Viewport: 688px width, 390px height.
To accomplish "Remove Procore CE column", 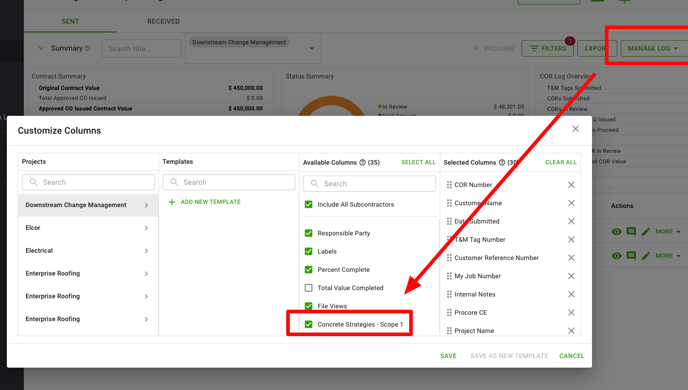I will [x=571, y=312].
